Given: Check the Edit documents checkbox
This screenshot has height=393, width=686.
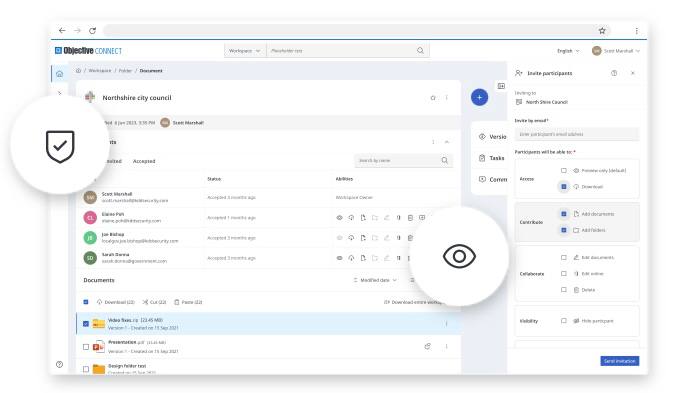Looking at the screenshot, I should click(564, 257).
